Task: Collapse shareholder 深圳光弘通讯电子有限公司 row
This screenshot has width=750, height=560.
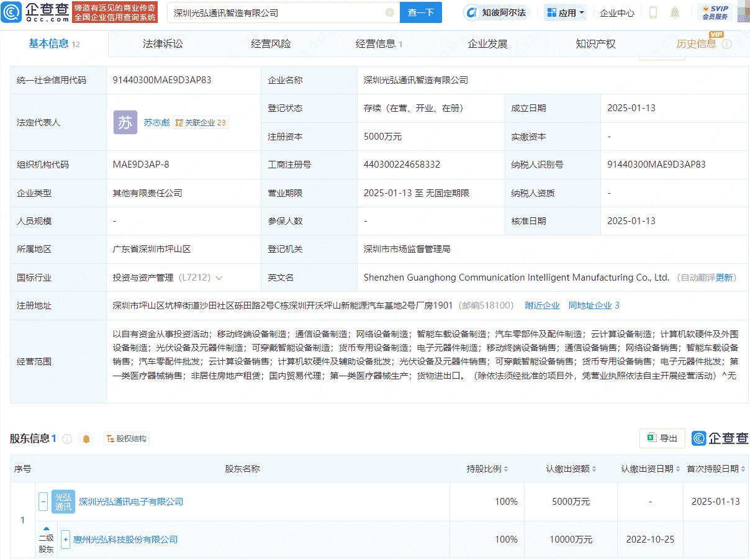Action: pyautogui.click(x=42, y=502)
